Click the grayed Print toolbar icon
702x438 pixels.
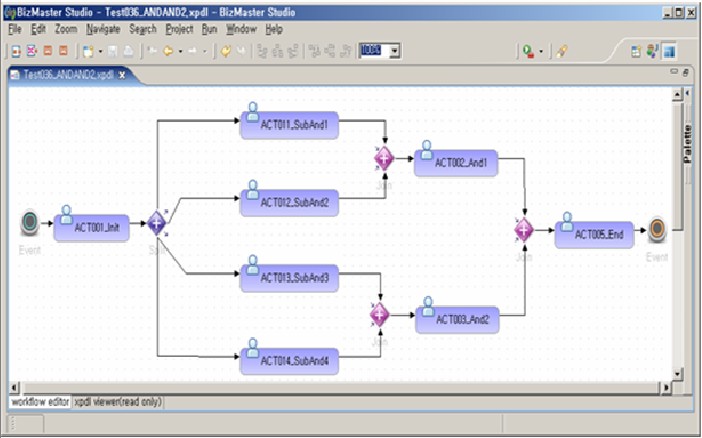pyautogui.click(x=128, y=52)
